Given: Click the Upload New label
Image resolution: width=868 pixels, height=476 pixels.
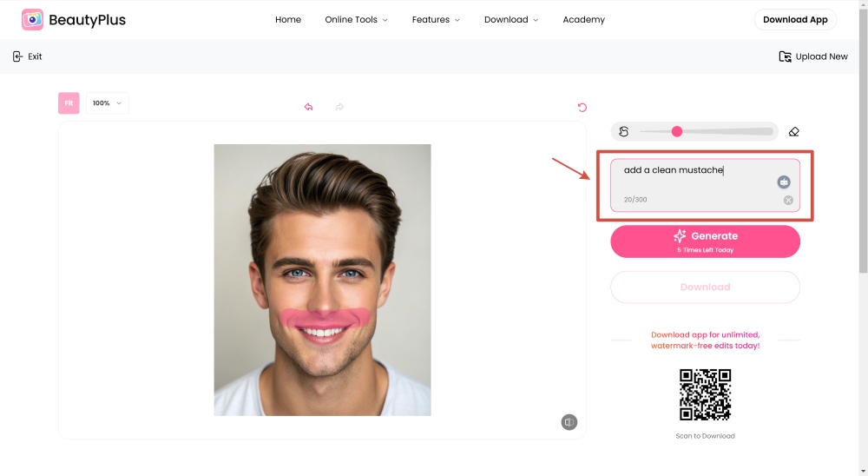Looking at the screenshot, I should coord(821,56).
